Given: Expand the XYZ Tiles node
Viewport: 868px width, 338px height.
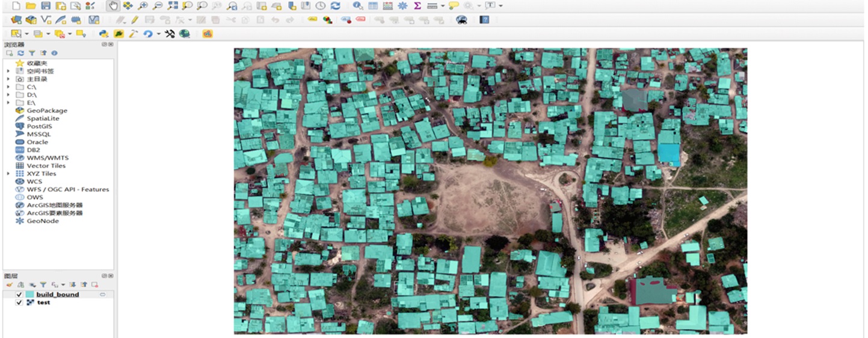Looking at the screenshot, I should [x=8, y=174].
